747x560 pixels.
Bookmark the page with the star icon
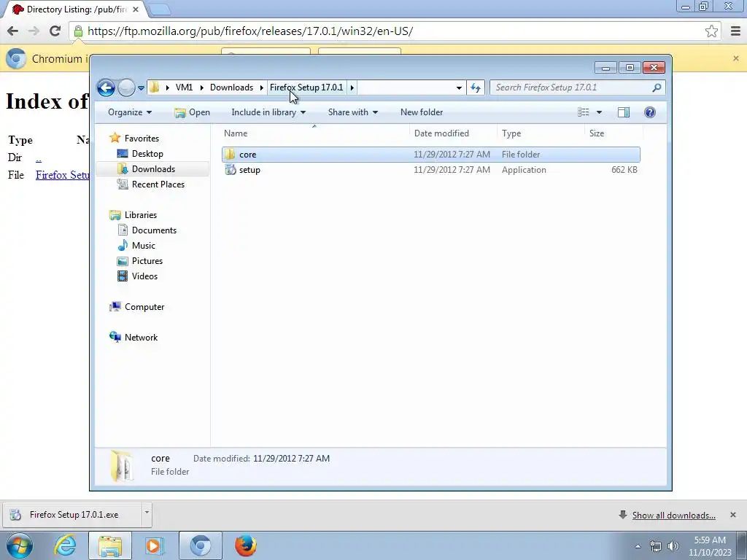(711, 31)
